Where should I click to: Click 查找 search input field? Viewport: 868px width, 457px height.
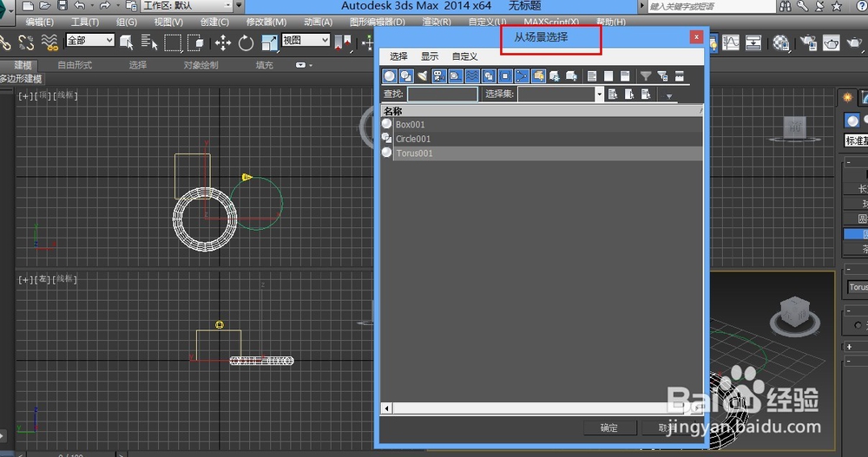pyautogui.click(x=443, y=94)
